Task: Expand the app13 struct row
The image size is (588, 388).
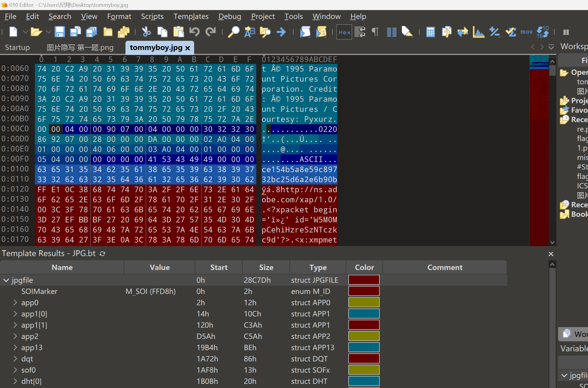Action: (15, 347)
